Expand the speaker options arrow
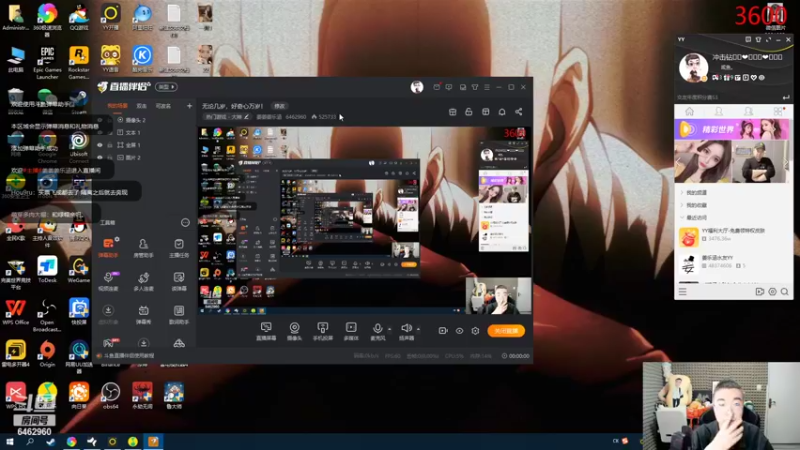 click(x=418, y=329)
